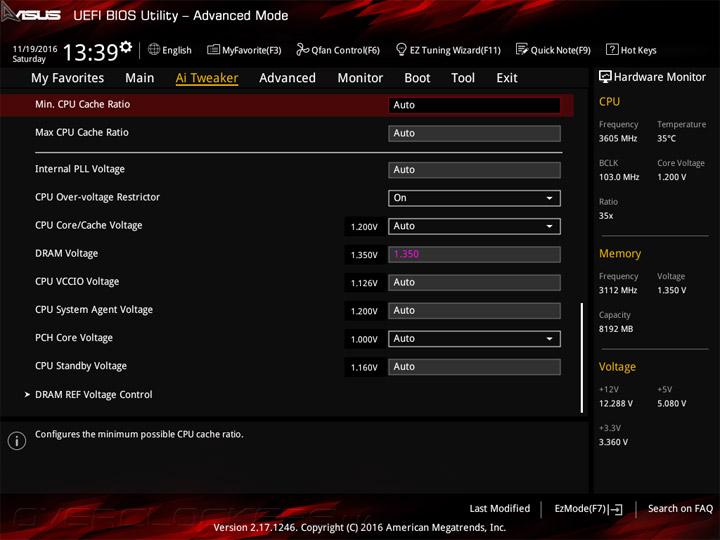Screen dimensions: 720x540
Task: Select CPU VCCIO Voltage label
Action: pos(77,281)
